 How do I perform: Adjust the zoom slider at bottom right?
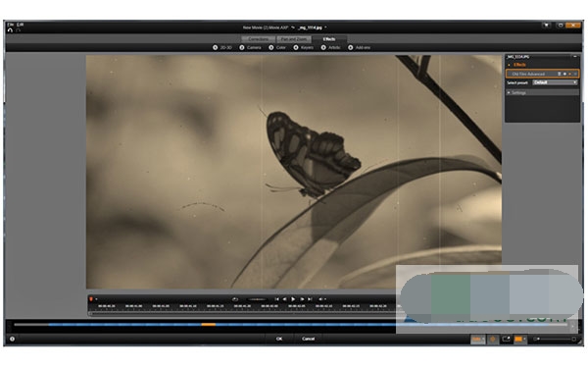pyautogui.click(x=556, y=340)
